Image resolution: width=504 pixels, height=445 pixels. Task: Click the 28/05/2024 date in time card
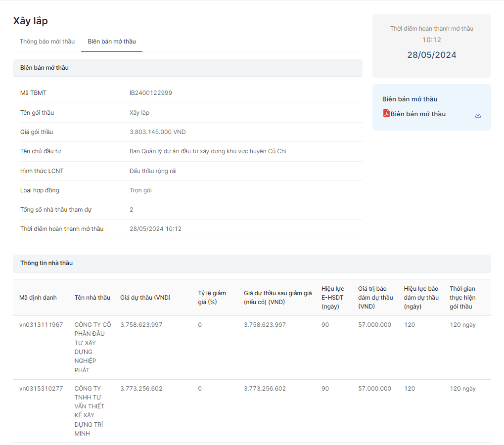[431, 55]
